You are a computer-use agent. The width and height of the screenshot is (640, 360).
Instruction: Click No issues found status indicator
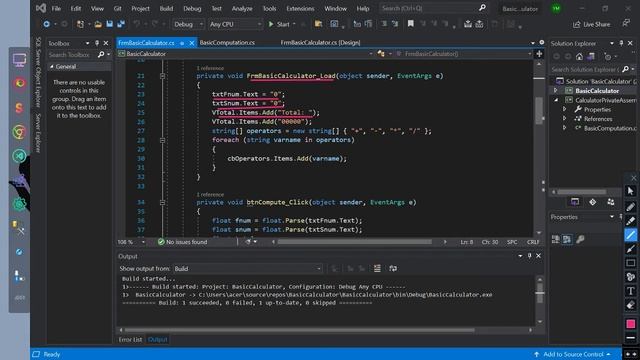click(x=182, y=242)
